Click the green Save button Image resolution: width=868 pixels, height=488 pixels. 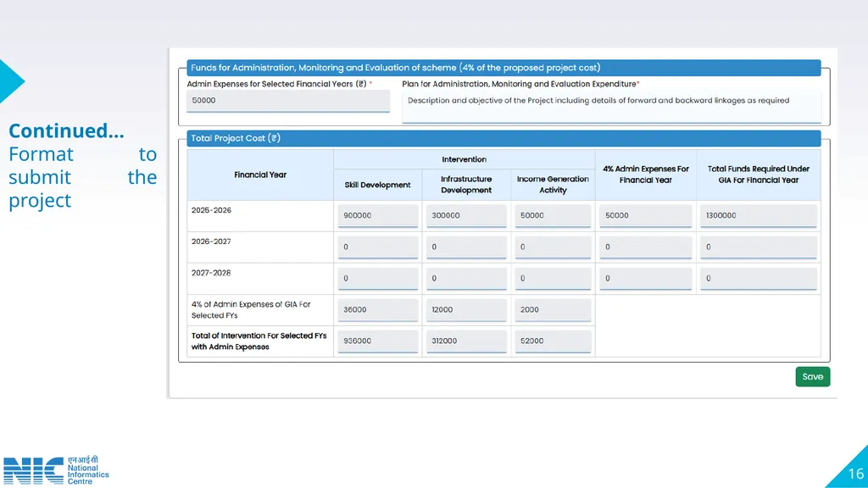click(812, 377)
